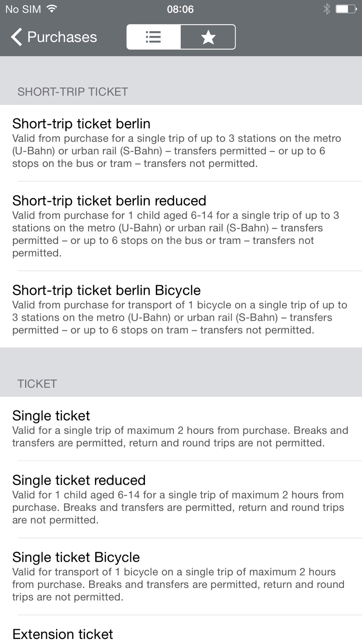Tap the Short-trip ticket berlin reduced description

point(176,234)
